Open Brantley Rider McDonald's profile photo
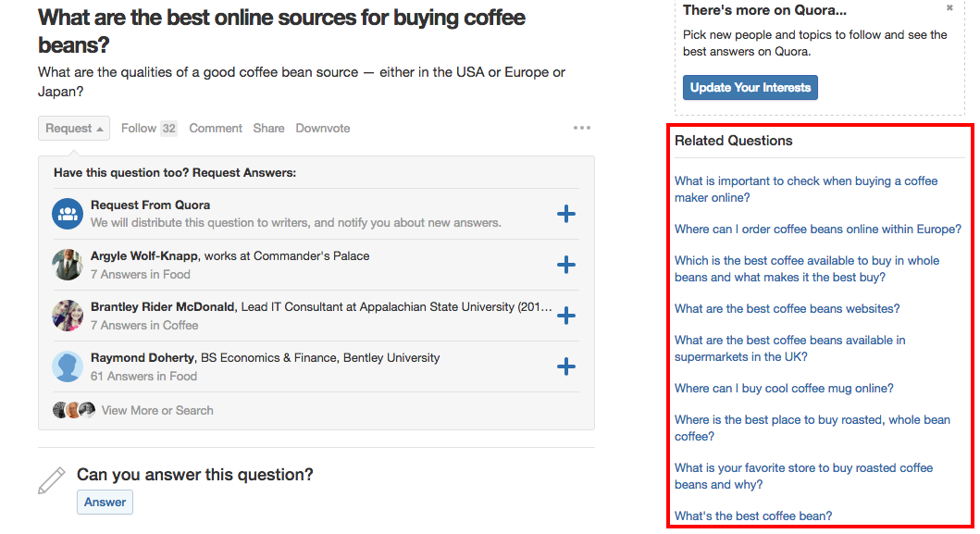 coord(68,316)
